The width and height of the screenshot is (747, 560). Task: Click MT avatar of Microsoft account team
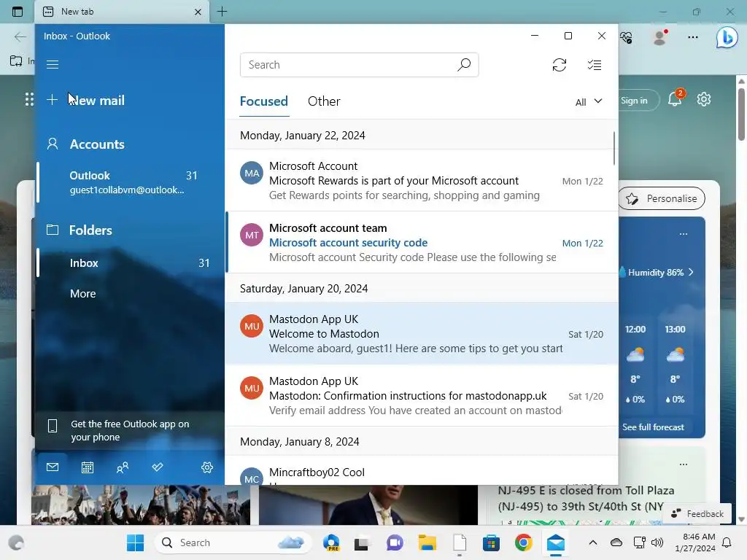point(252,236)
